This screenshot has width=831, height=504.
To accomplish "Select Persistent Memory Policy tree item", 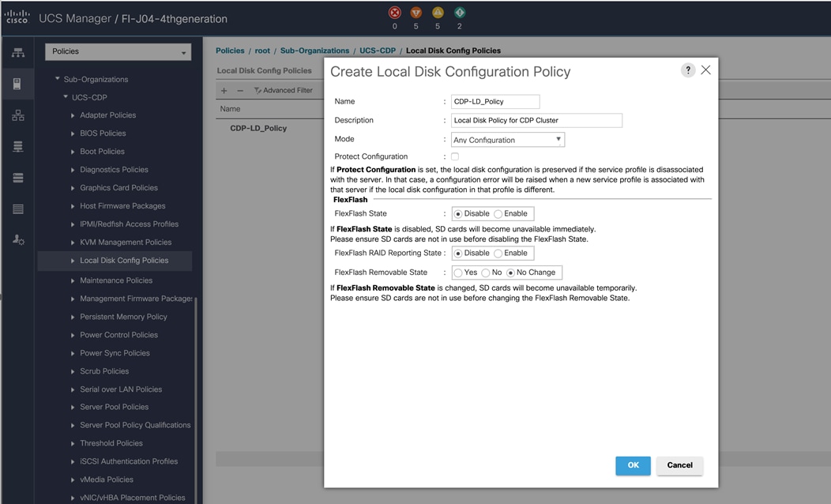I will click(123, 317).
